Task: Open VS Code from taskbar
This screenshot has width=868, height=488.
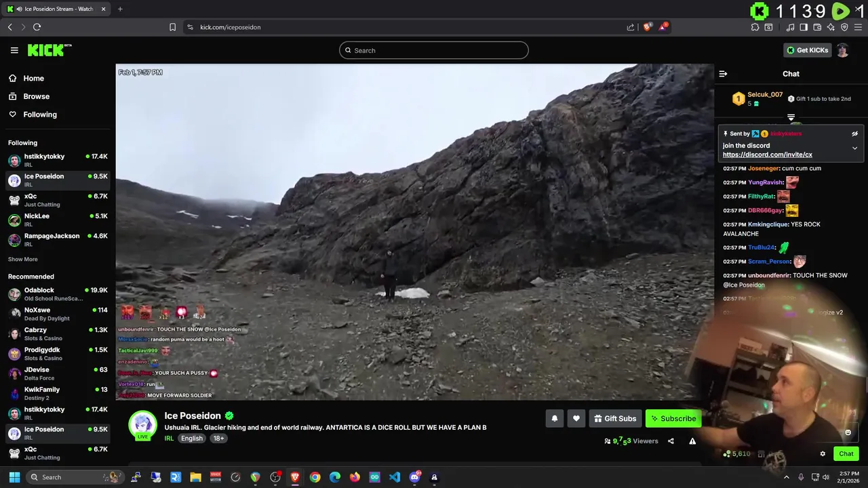Action: 395,477
